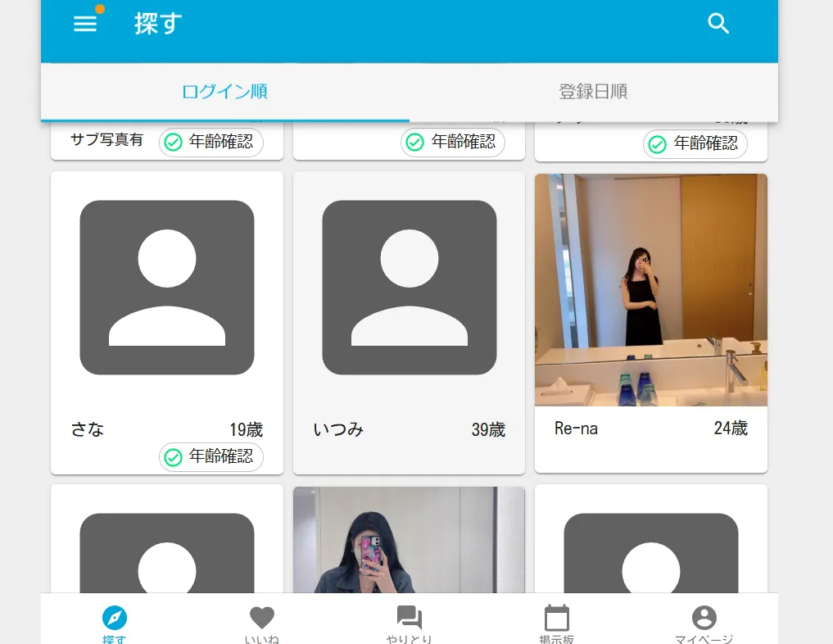Open the hamburger menu icon

(x=85, y=24)
